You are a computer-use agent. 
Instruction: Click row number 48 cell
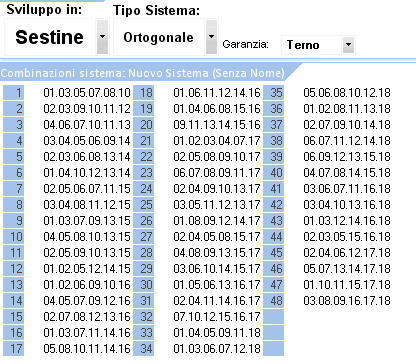pos(274,300)
